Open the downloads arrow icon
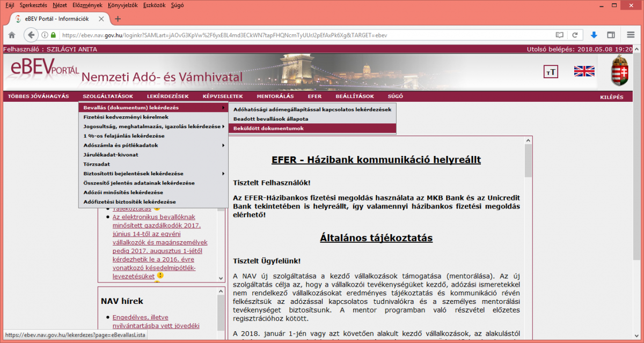 [x=594, y=35]
